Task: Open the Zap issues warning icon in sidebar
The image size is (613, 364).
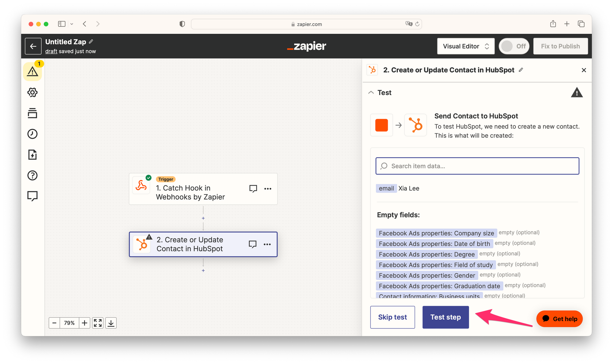Action: [x=32, y=72]
